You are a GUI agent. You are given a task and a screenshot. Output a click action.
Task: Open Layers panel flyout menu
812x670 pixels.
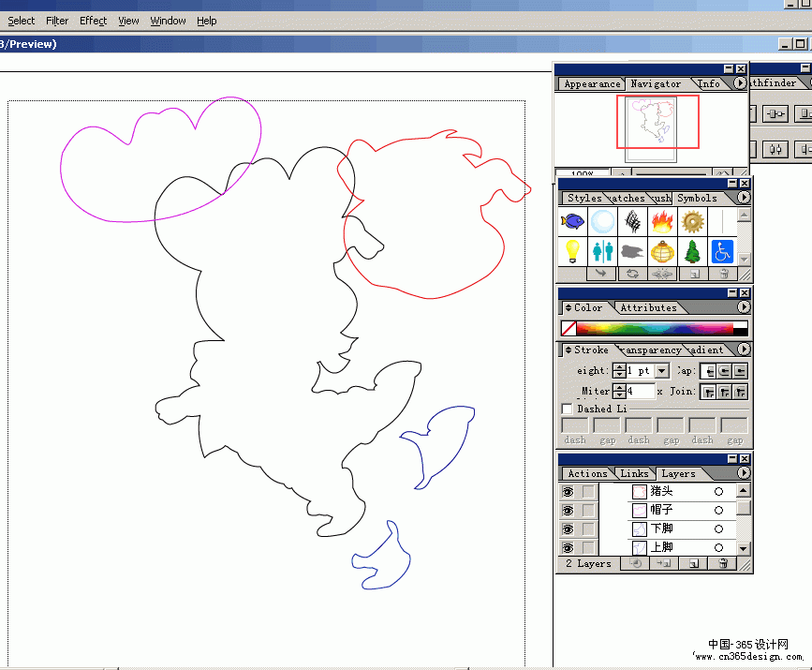[x=743, y=472]
